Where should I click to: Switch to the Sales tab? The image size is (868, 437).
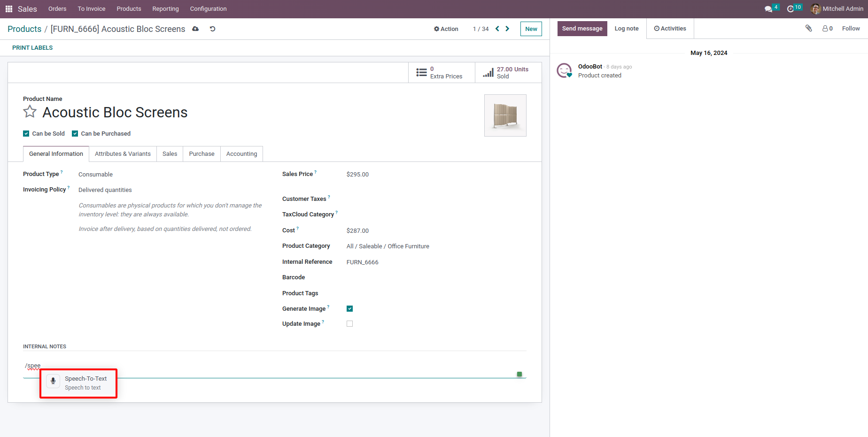[x=170, y=154]
